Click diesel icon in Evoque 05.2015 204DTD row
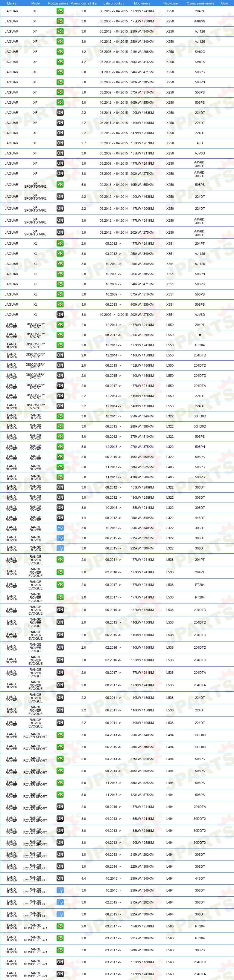Viewport: 234px width, 980px height. click(60, 610)
